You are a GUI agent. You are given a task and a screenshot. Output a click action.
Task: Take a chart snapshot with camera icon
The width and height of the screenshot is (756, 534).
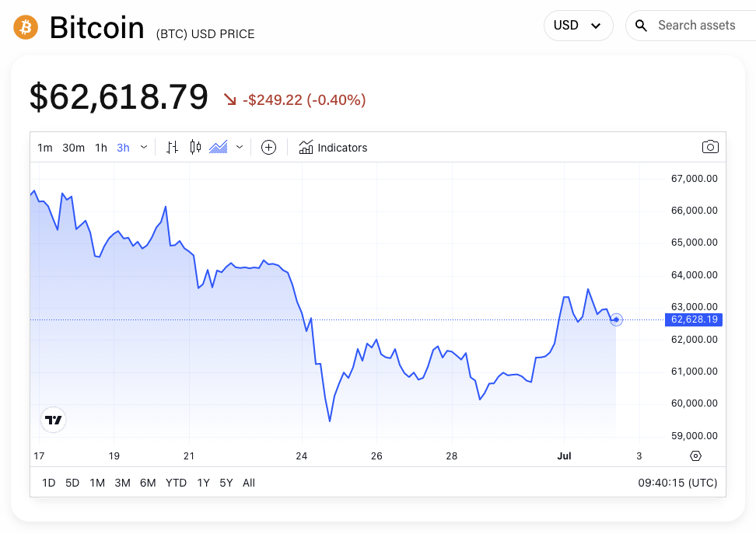tap(709, 147)
